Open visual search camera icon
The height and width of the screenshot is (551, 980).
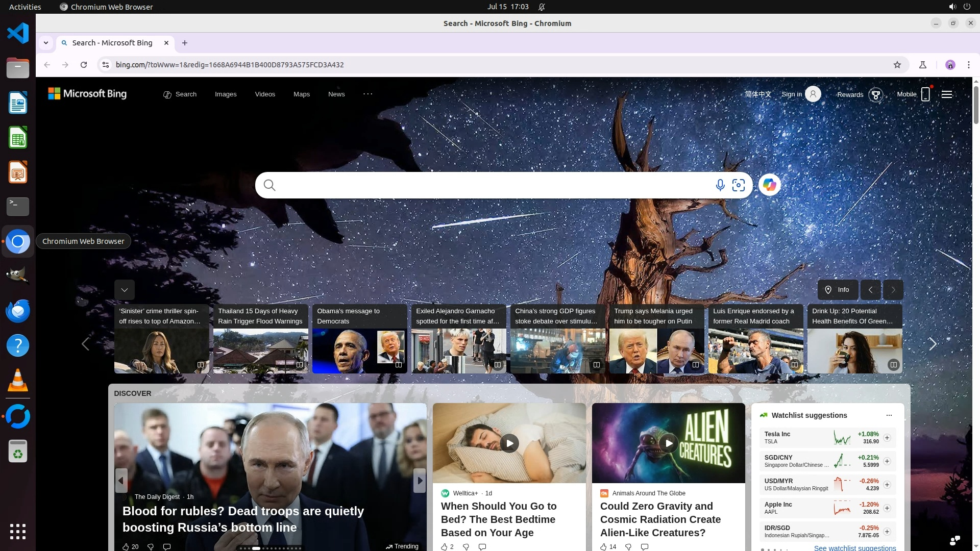[738, 185]
